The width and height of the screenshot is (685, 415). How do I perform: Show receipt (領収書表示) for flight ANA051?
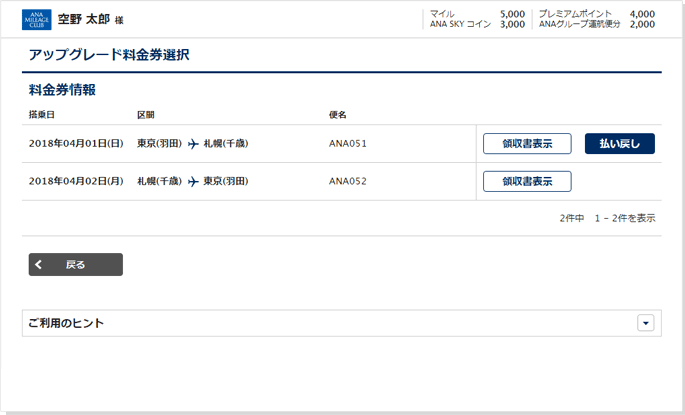527,144
